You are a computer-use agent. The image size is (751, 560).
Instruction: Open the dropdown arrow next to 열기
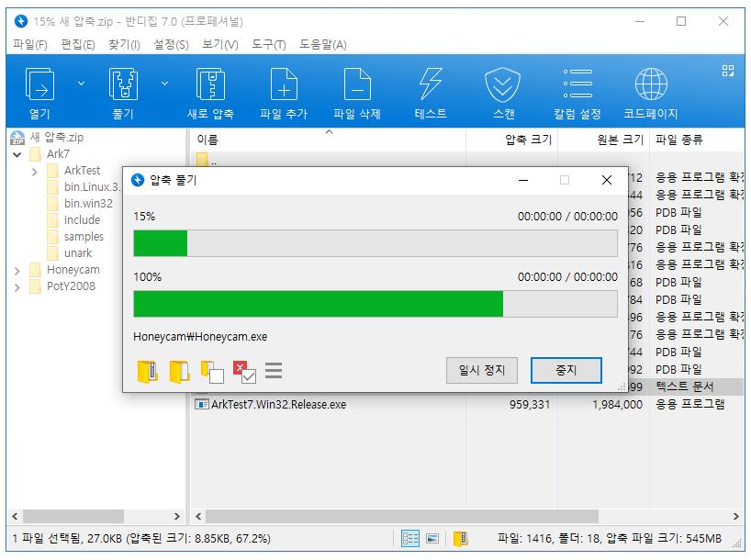82,84
